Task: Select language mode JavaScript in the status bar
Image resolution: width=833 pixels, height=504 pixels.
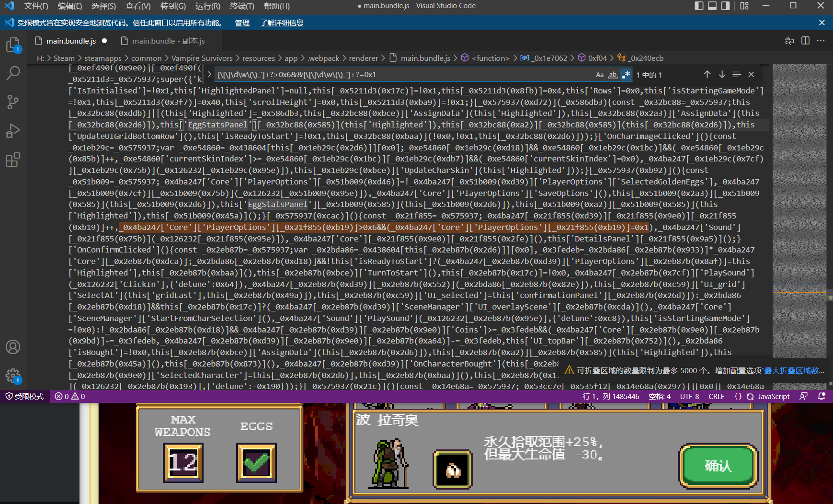Action: [x=774, y=396]
